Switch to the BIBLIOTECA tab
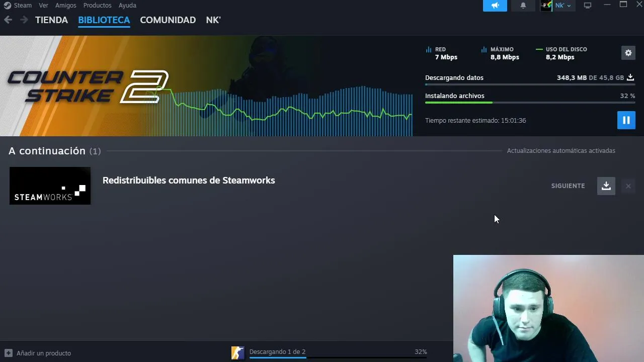 104,20
